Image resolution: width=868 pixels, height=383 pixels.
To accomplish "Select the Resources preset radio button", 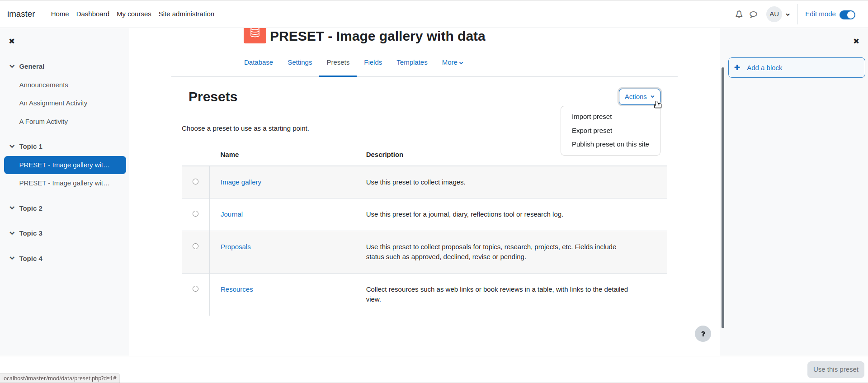I will coord(195,289).
